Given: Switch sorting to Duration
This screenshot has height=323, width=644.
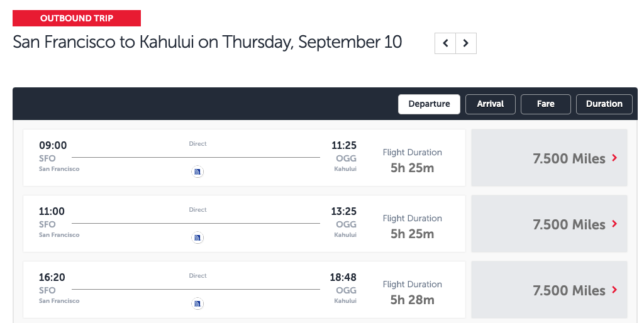Looking at the screenshot, I should (604, 104).
